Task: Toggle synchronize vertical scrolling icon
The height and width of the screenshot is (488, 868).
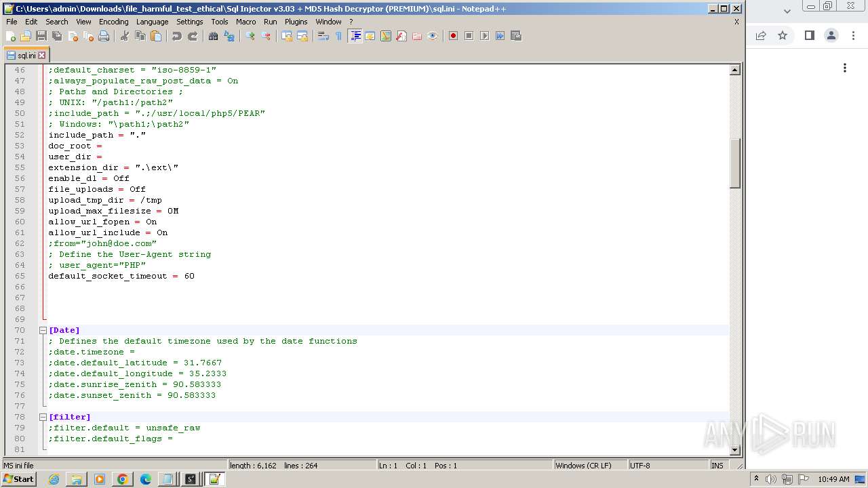Action: (287, 36)
